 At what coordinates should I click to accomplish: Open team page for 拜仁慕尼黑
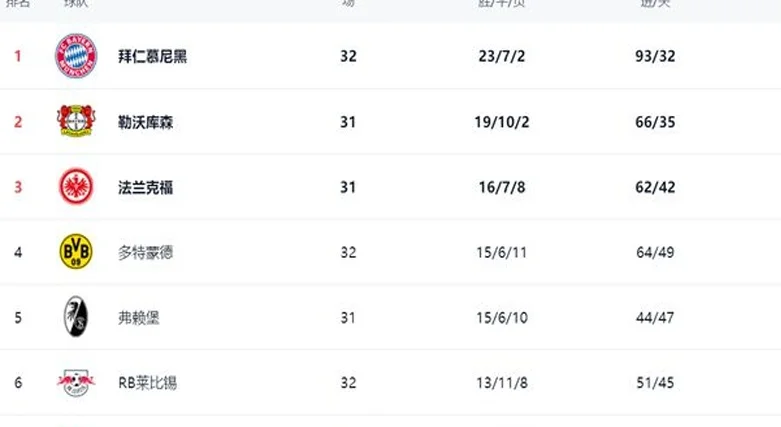pyautogui.click(x=152, y=56)
